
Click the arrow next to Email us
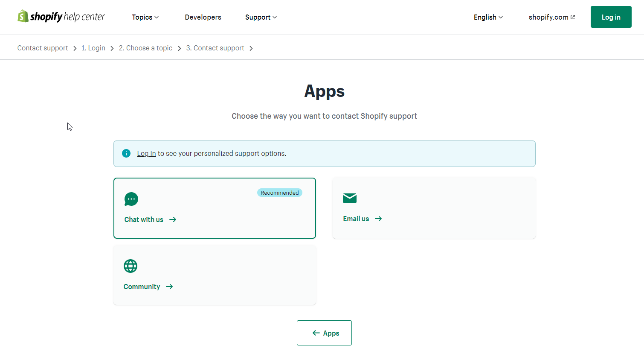pyautogui.click(x=378, y=219)
